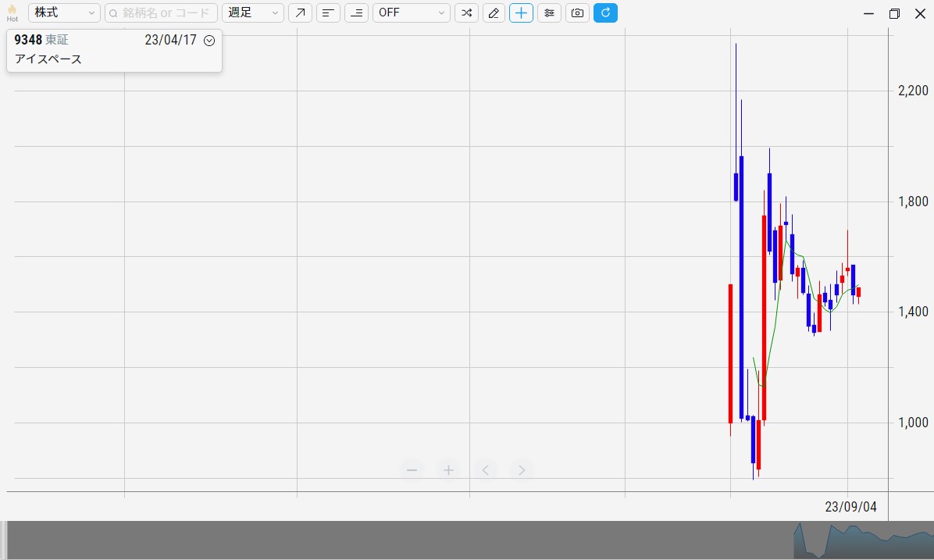Select the pencil drawing tool
Screen dimensions: 934x560
pyautogui.click(x=494, y=13)
